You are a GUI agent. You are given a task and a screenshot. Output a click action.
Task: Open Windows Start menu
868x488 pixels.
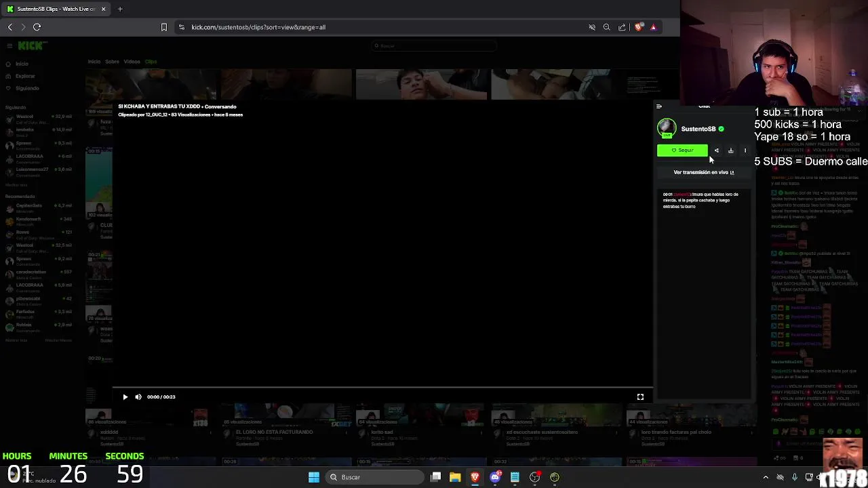tap(313, 477)
